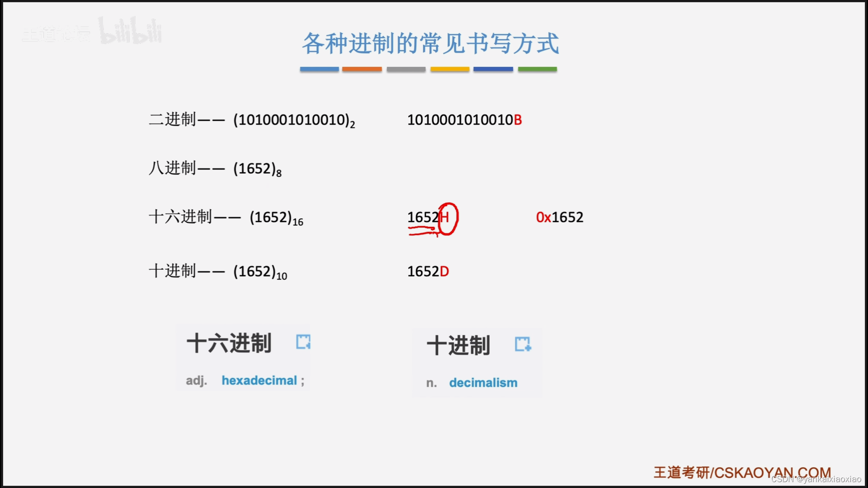Open the decimalism translation link
The image size is (868, 488).
click(483, 383)
